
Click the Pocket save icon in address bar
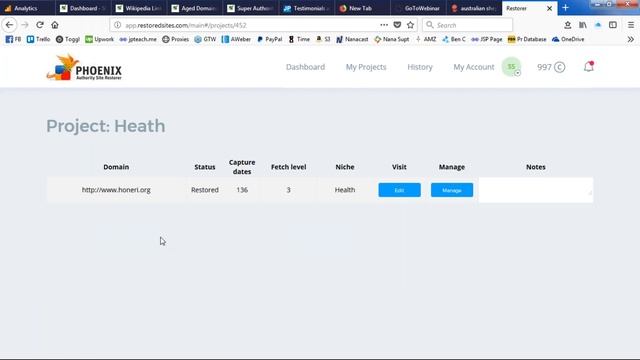click(x=397, y=25)
